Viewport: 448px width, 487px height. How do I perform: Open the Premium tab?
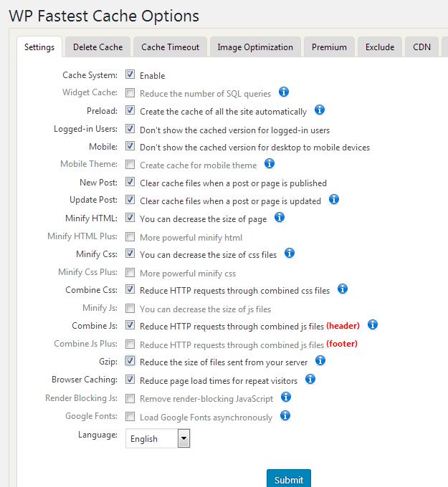pyautogui.click(x=329, y=47)
